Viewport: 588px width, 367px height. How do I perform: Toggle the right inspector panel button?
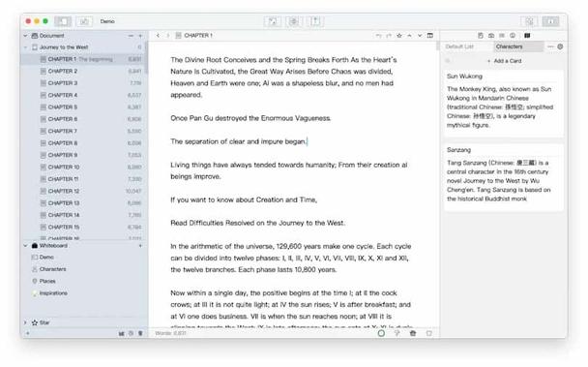pos(550,21)
